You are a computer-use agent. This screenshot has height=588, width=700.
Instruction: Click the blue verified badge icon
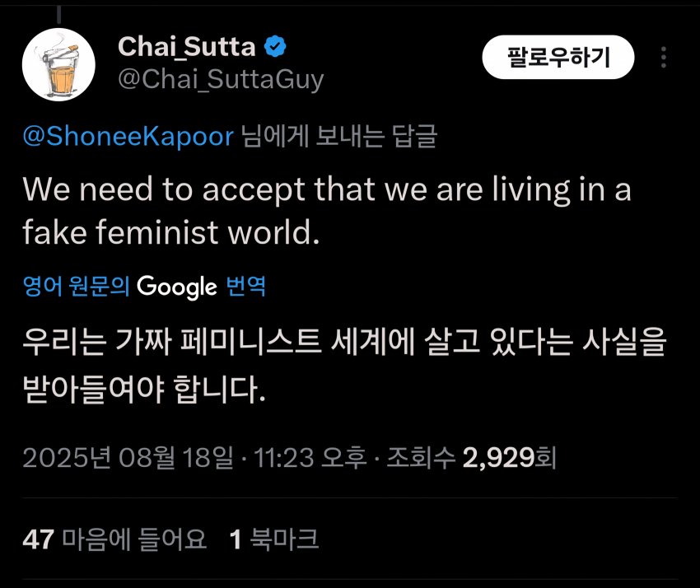point(275,48)
